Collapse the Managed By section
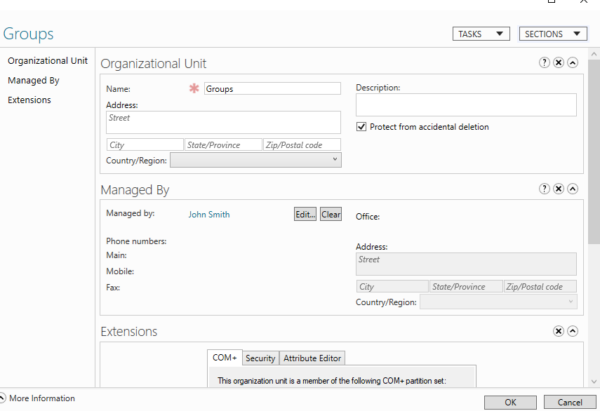Screen dimensions: 600x411 (573, 188)
